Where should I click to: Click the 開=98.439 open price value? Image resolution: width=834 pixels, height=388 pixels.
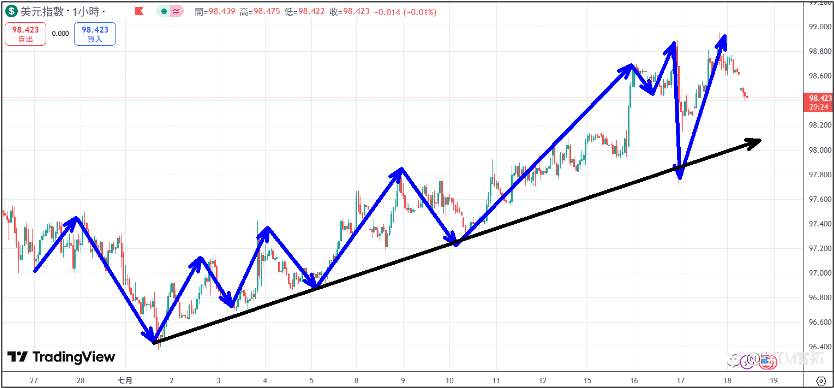click(215, 12)
